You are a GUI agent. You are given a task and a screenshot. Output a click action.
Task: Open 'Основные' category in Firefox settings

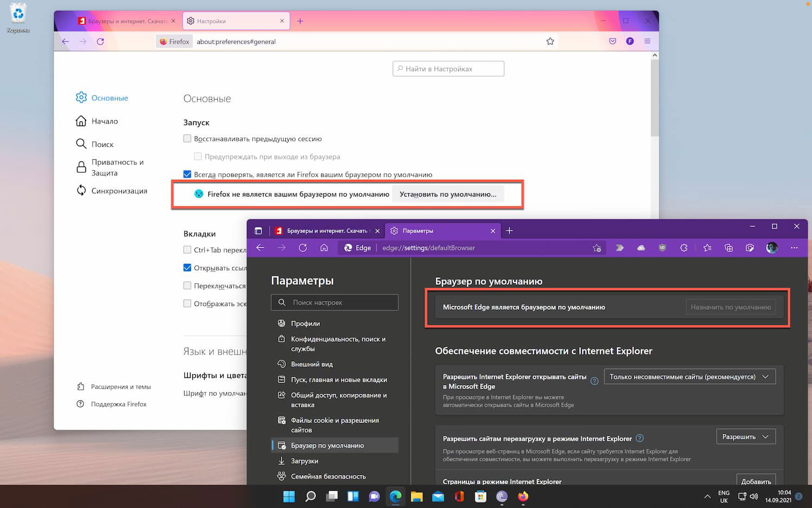pyautogui.click(x=102, y=97)
